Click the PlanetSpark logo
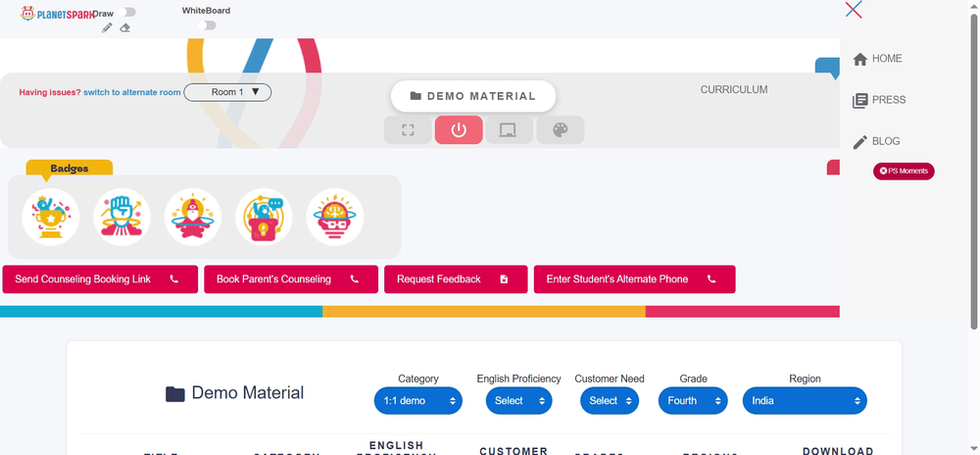Viewport: 980px width, 455px height. pos(57,13)
